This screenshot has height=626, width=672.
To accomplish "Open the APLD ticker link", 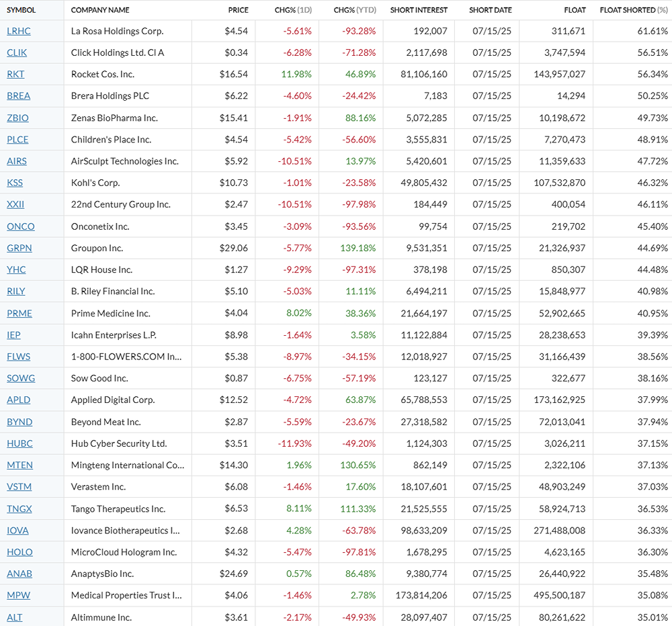I will 18,400.
